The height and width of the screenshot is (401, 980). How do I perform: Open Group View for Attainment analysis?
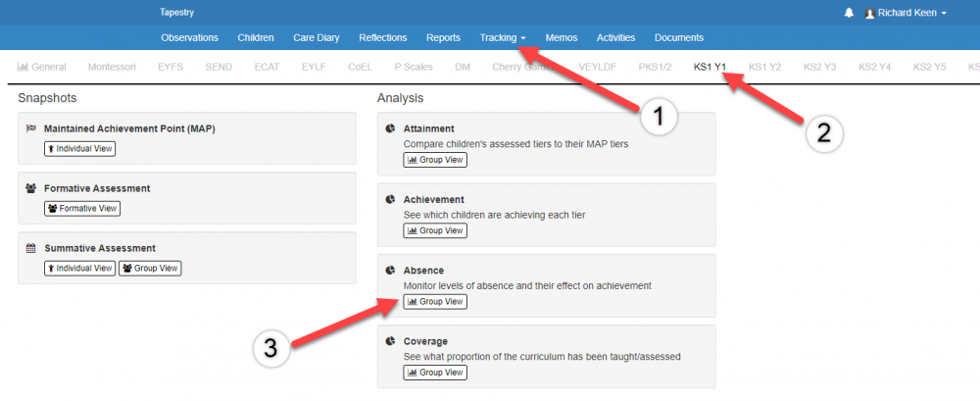435,160
